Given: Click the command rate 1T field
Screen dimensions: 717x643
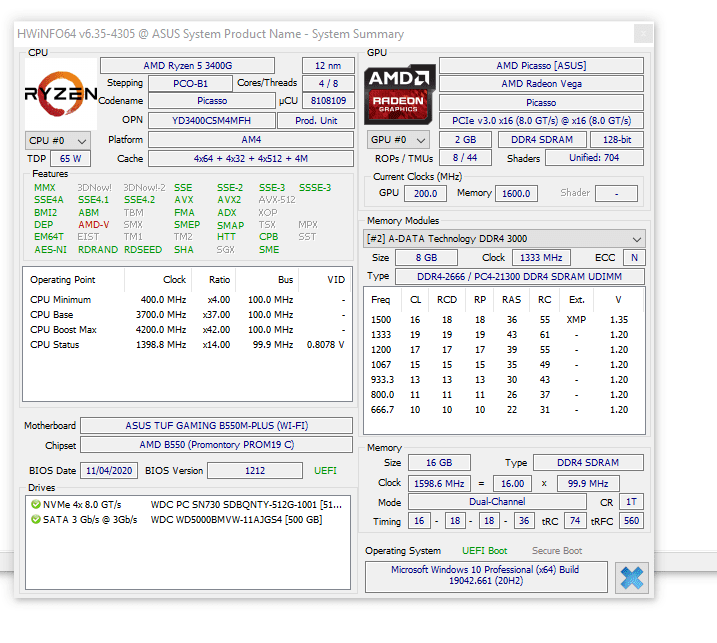Looking at the screenshot, I should [631, 502].
